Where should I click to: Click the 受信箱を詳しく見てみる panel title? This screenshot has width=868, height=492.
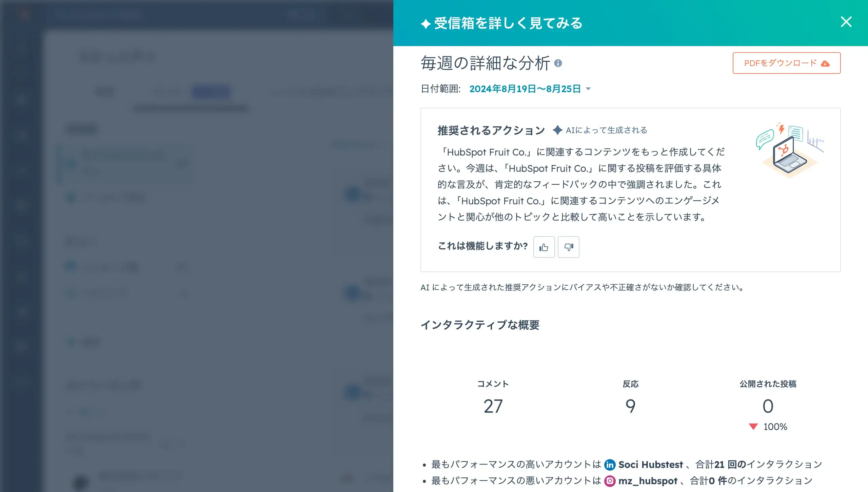pos(508,23)
